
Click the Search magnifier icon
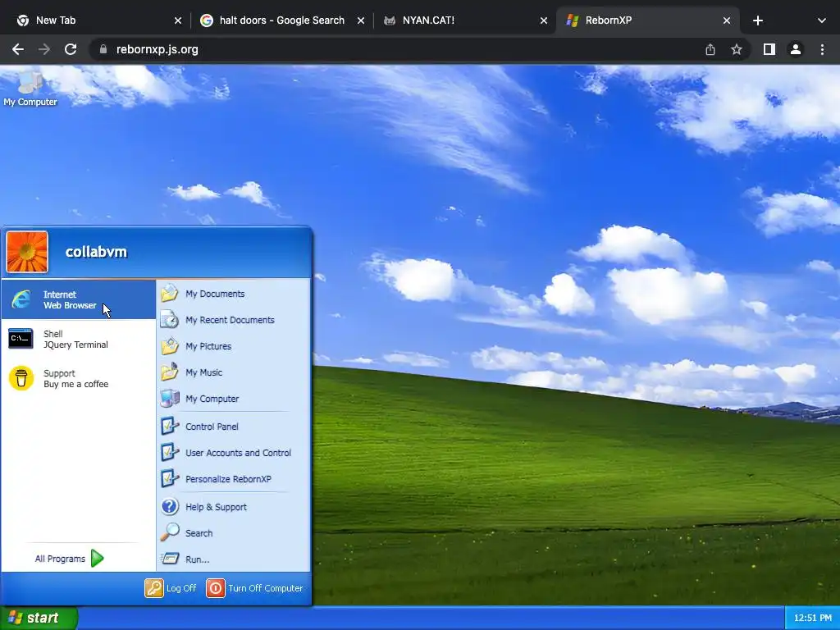click(170, 532)
